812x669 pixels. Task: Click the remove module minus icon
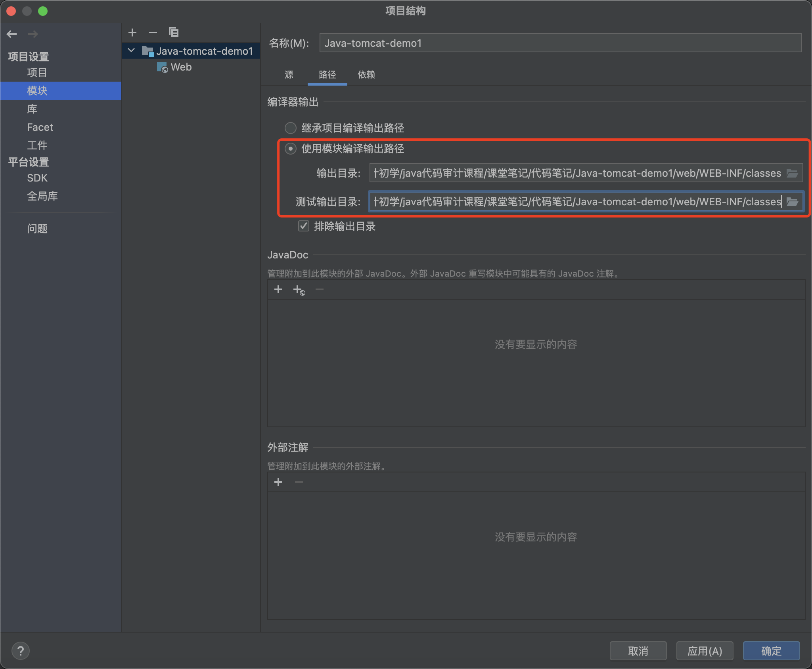(153, 32)
